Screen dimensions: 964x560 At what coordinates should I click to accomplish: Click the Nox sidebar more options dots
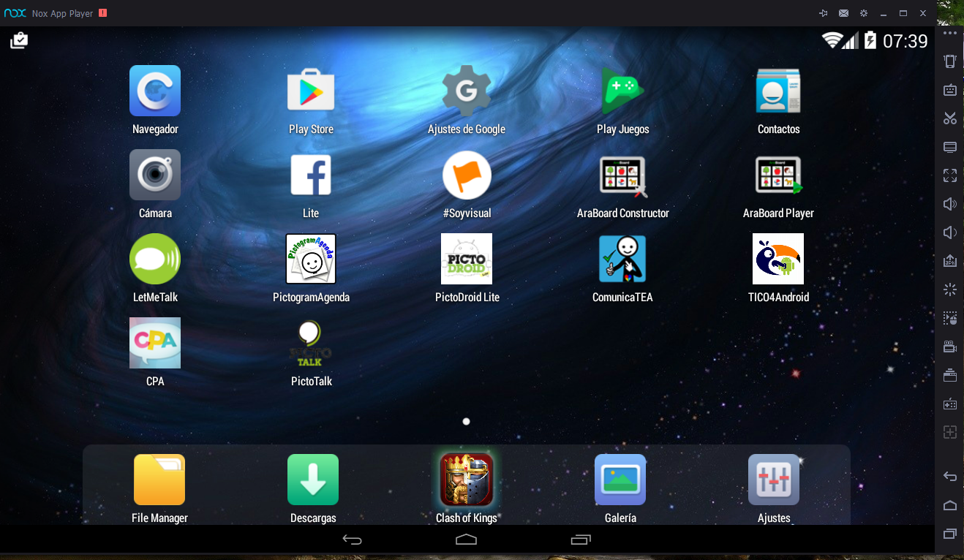pyautogui.click(x=950, y=33)
